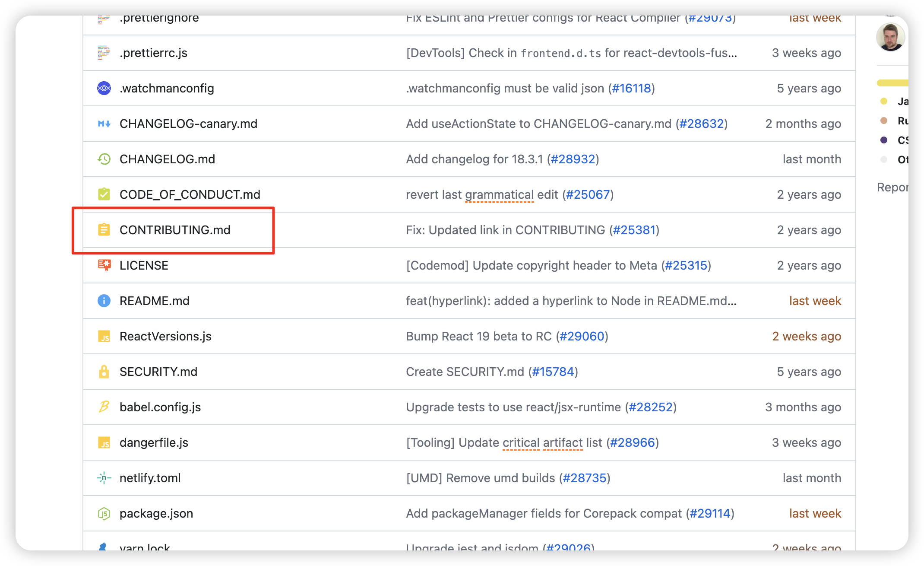Open the ReactVersions.js file
The width and height of the screenshot is (924, 566).
pyautogui.click(x=165, y=336)
